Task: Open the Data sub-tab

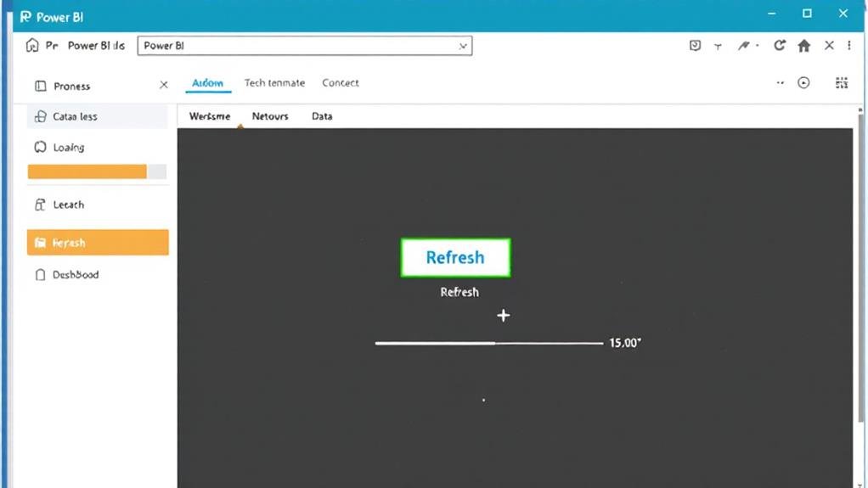Action: (x=322, y=116)
